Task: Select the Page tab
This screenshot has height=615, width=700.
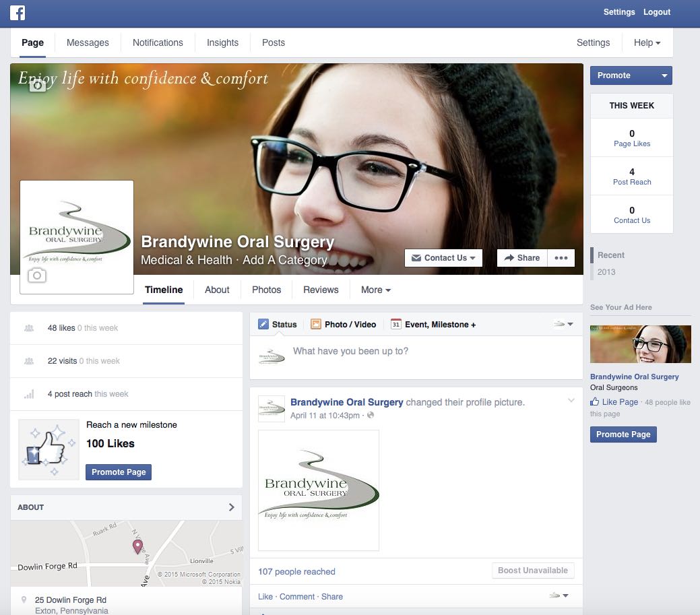Action: (x=32, y=43)
